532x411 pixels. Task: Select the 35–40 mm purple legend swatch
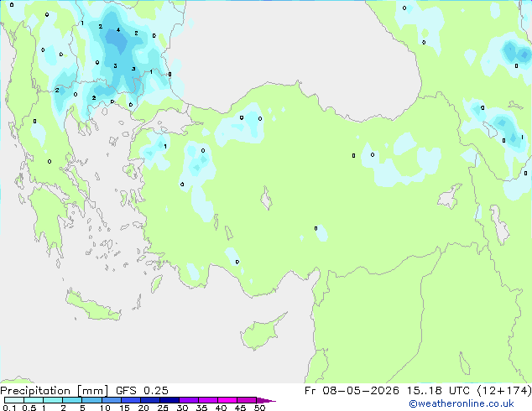[208, 400]
